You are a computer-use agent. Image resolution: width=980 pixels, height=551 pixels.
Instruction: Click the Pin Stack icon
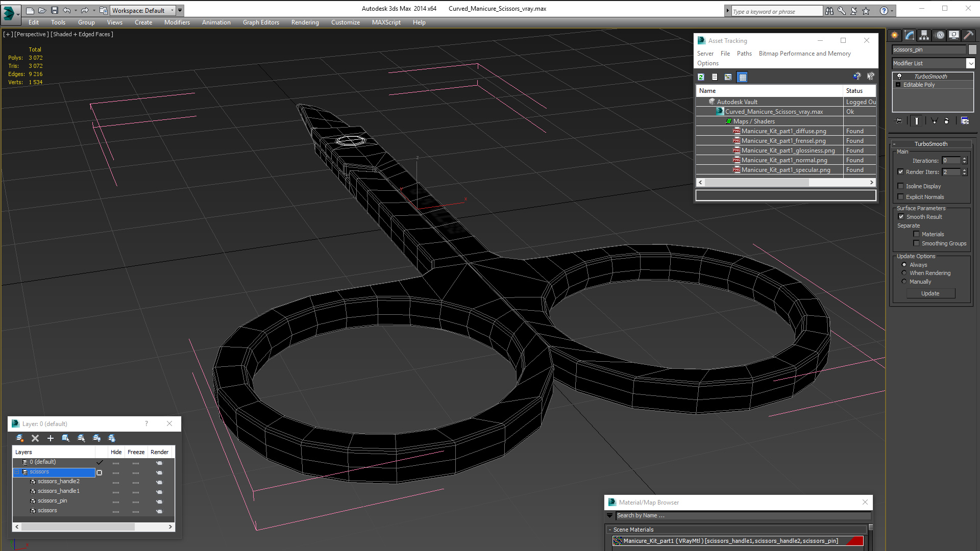click(899, 121)
